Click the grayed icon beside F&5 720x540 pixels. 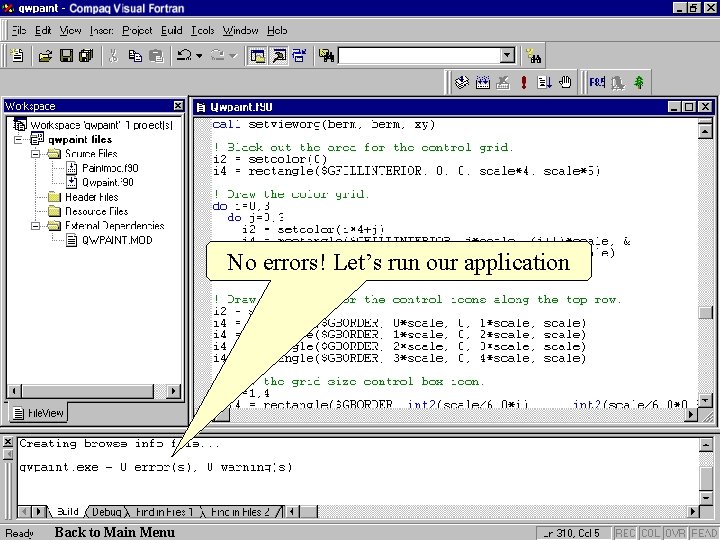(x=618, y=83)
